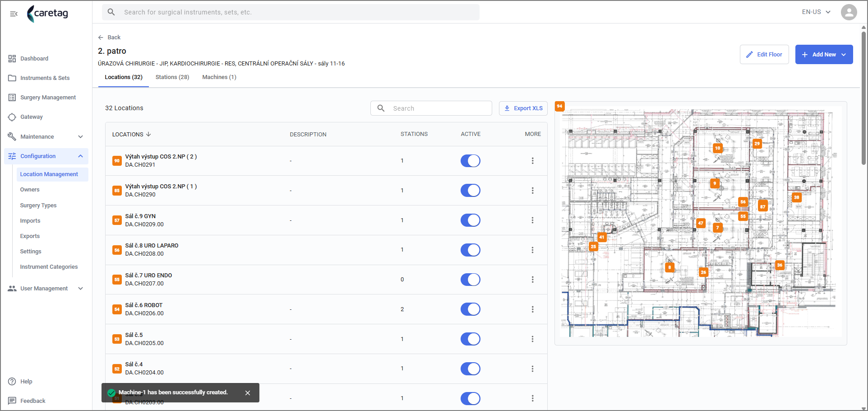Click the Export XLS button
Viewport: 868px width, 411px height.
[x=523, y=108]
